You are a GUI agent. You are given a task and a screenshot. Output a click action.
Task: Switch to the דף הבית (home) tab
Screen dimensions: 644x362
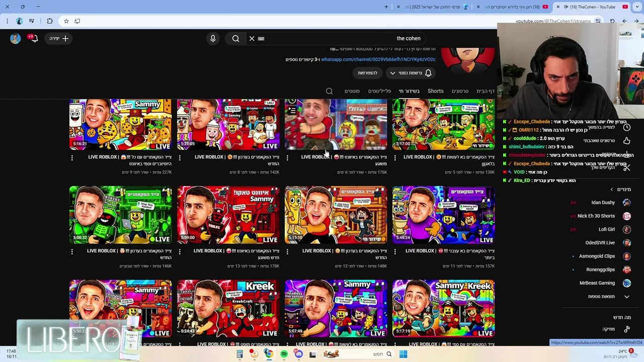tap(486, 91)
